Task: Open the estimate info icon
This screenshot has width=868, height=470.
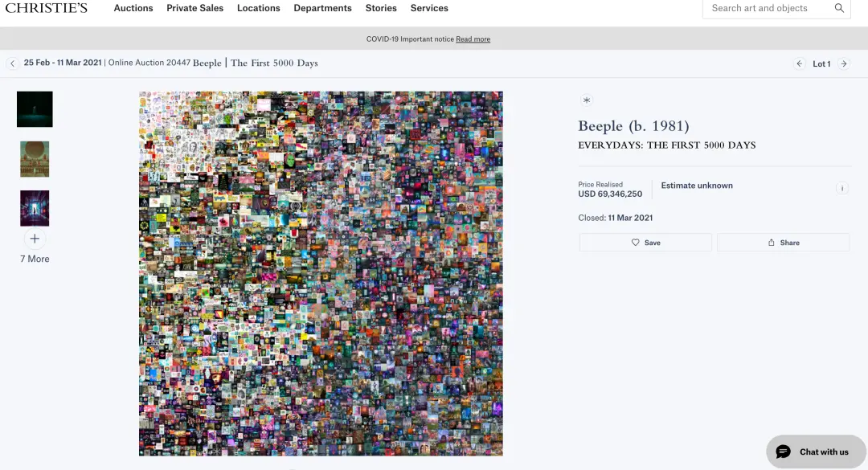Action: [x=842, y=188]
